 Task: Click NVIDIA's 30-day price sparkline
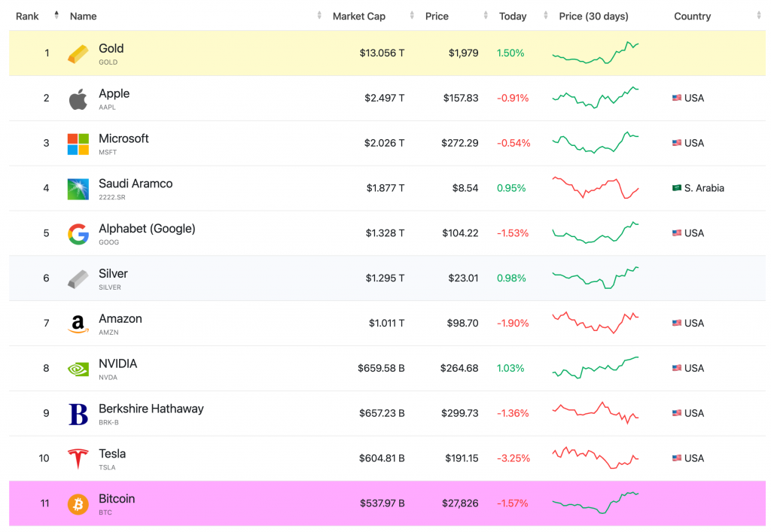tap(596, 368)
